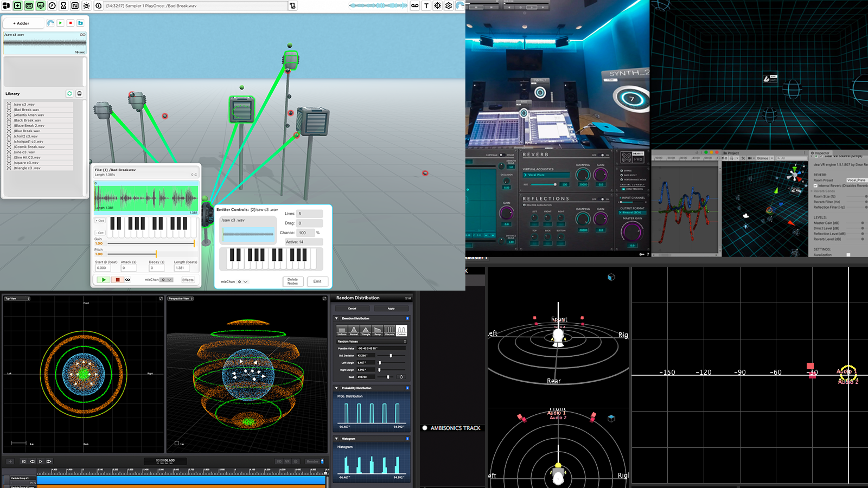868x488 pixels.
Task: Click the hourglass icon in the top toolbar
Action: pos(62,6)
